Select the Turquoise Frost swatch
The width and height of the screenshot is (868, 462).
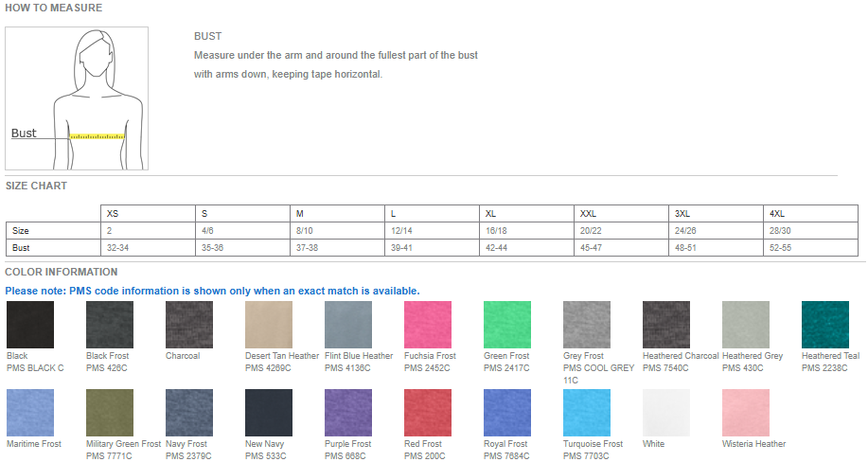coord(587,412)
